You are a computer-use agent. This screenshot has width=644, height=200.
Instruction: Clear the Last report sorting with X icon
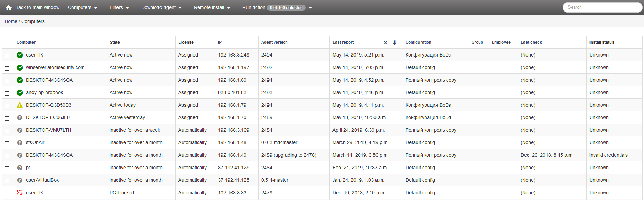click(x=385, y=43)
